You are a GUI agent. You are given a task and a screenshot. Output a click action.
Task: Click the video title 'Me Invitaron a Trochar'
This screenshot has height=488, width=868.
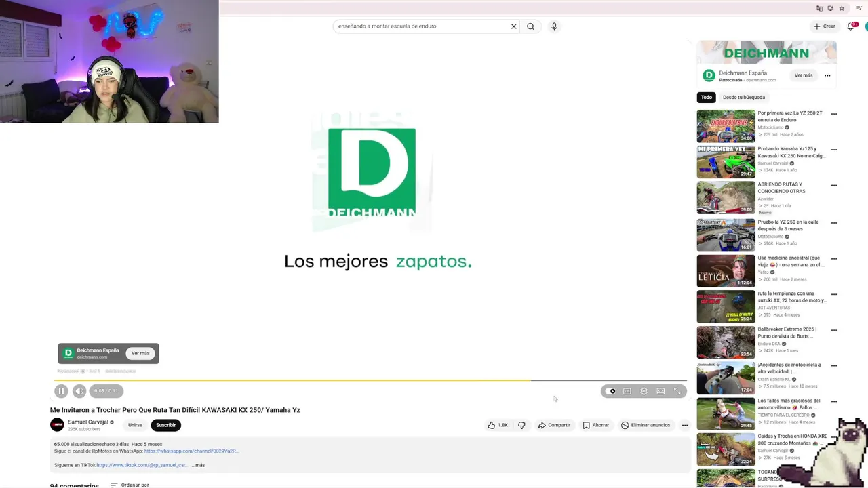(175, 410)
